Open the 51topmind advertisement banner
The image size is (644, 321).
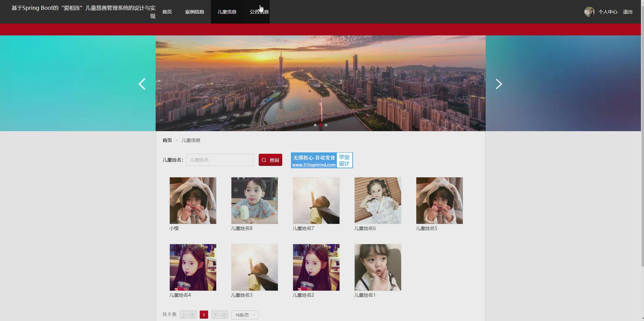click(x=322, y=160)
